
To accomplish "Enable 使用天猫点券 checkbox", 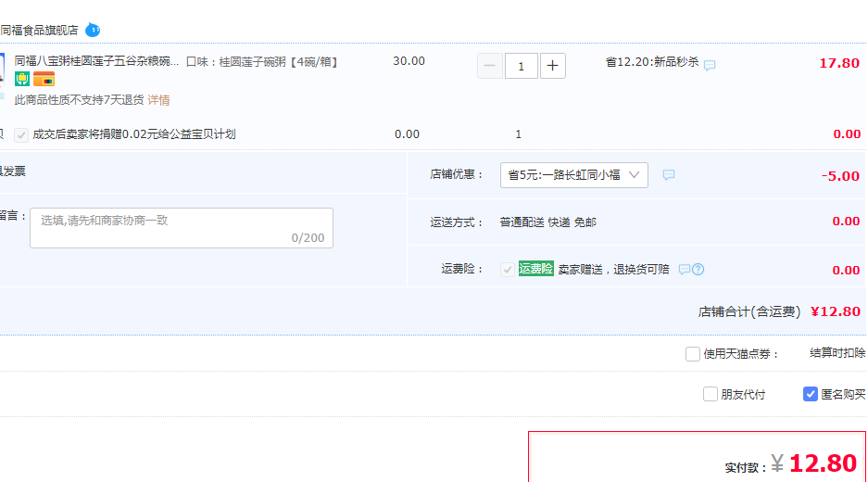I will (693, 354).
